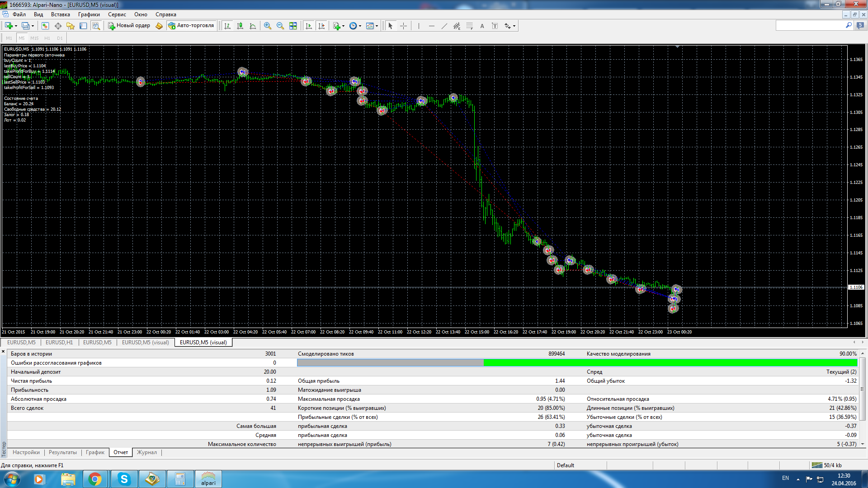Click the Новый ордер button
This screenshot has width=868, height=488.
(x=129, y=26)
